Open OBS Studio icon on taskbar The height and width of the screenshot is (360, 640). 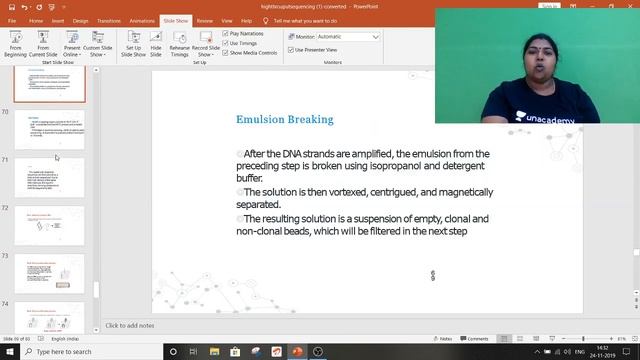(x=318, y=351)
